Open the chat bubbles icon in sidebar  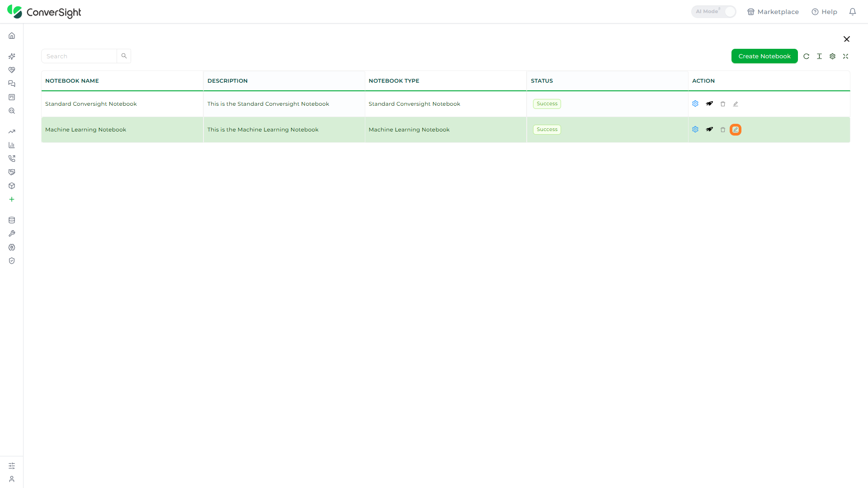[x=12, y=84]
